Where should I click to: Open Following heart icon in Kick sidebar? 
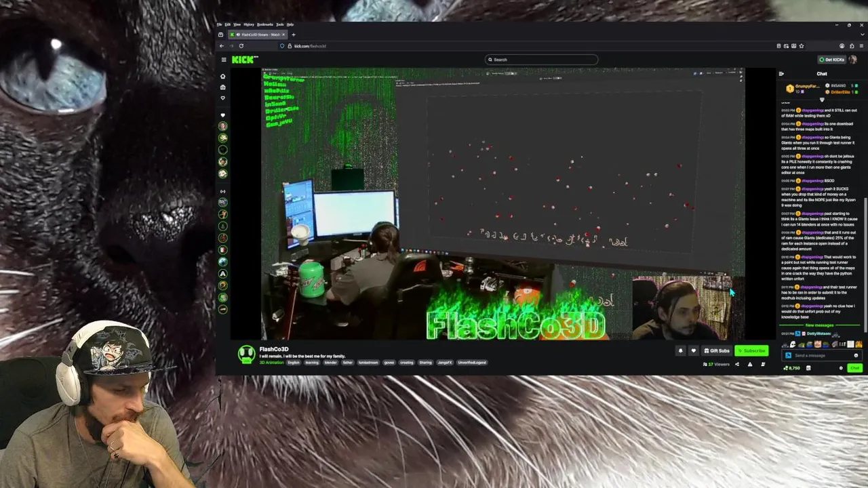222,98
